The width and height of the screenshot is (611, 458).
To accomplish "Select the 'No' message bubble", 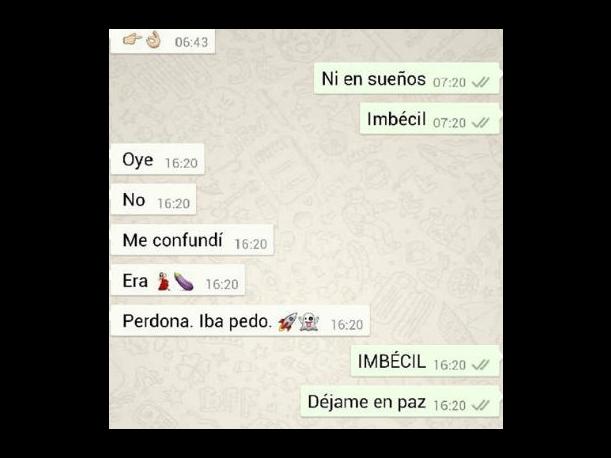I will pyautogui.click(x=154, y=200).
